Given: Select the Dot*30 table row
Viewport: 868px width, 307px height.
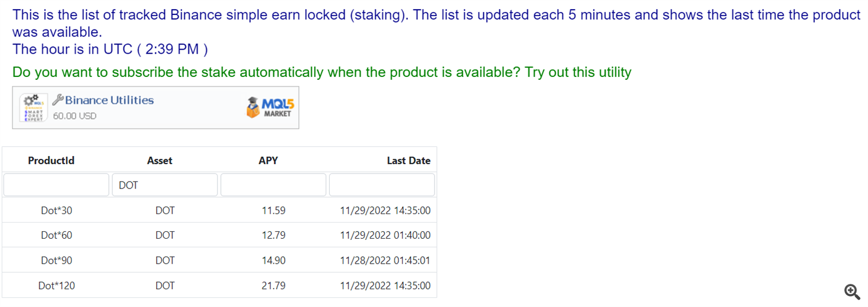Looking at the screenshot, I should 219,210.
